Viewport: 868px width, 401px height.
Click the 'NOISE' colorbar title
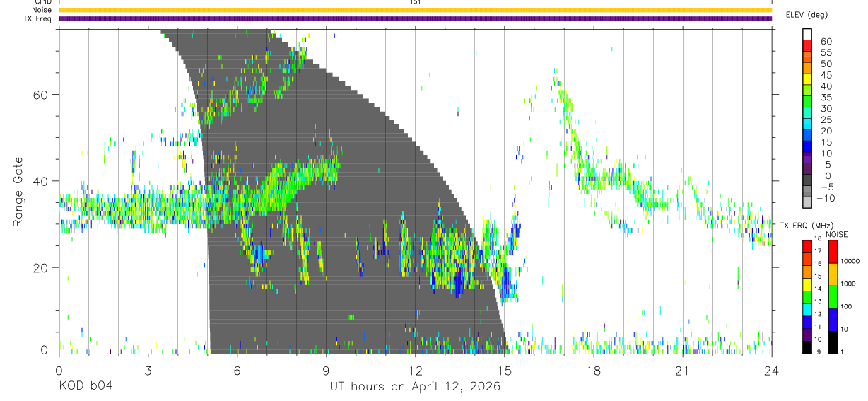tap(835, 234)
